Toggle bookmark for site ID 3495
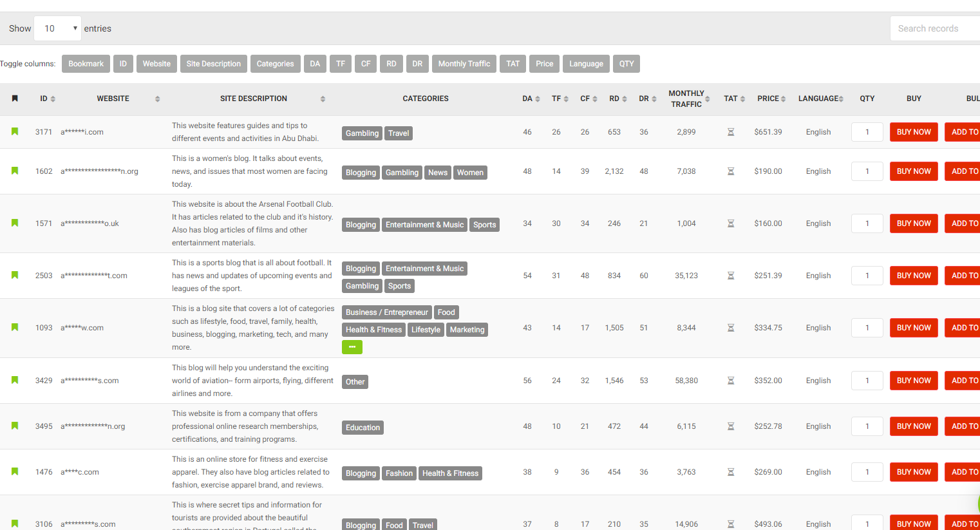 (15, 426)
